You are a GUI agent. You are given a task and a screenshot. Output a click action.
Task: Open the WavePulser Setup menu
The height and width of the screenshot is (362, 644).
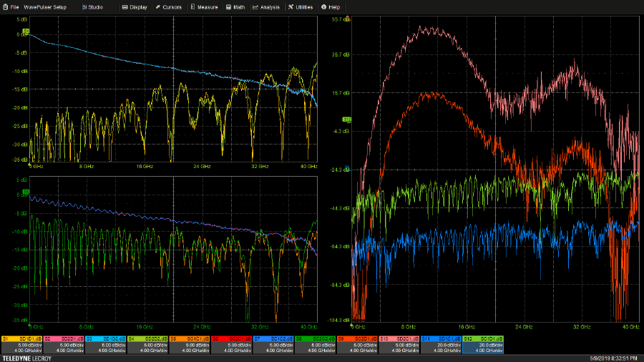44,6
